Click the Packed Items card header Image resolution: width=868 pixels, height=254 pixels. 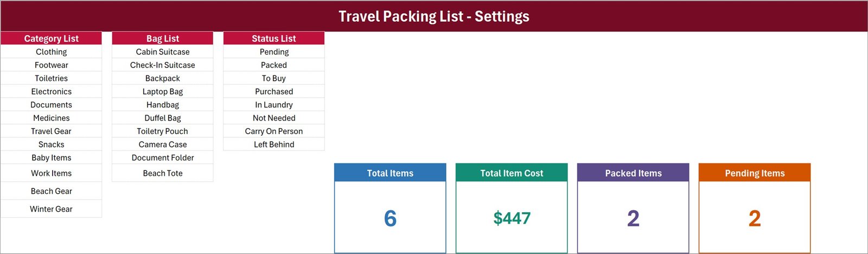[633, 173]
